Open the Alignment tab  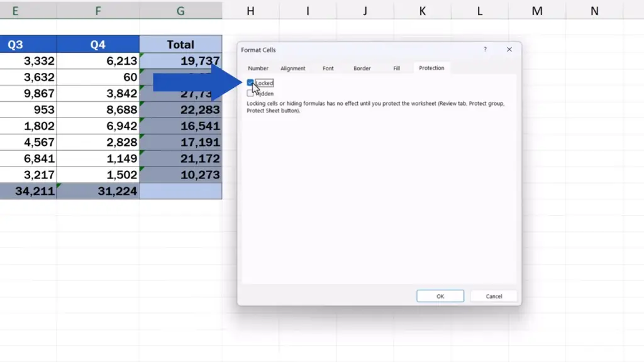pyautogui.click(x=292, y=69)
